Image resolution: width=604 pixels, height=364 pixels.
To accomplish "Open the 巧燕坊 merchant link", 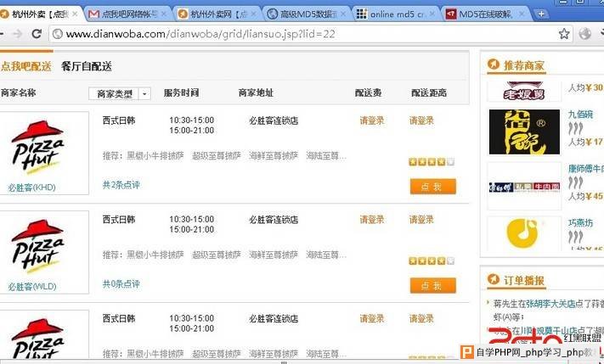I will tap(580, 223).
